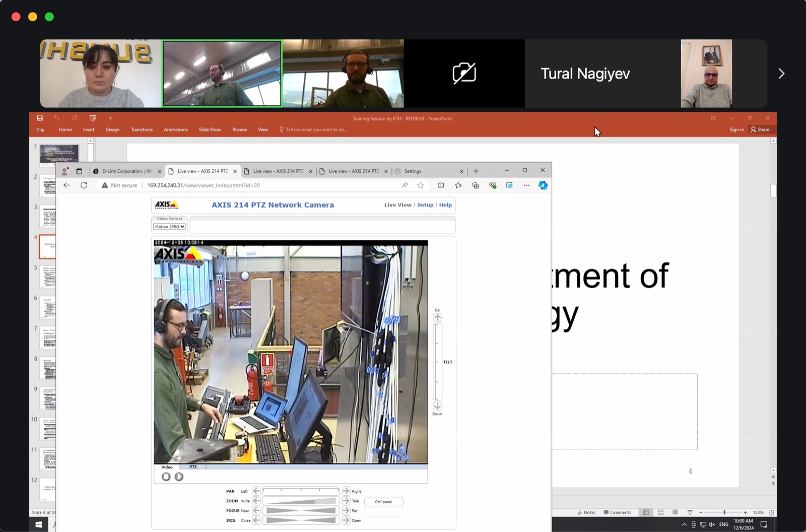Open a new browser tab
The height and width of the screenshot is (532, 806).
[476, 171]
